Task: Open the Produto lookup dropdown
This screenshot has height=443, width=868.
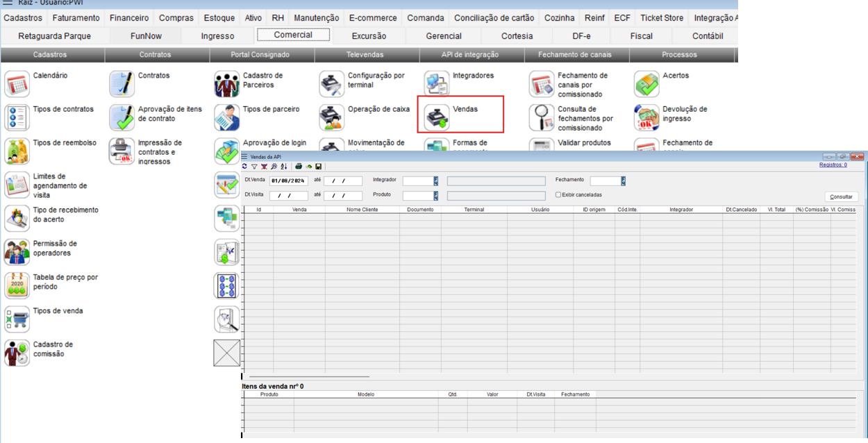Action: click(x=436, y=196)
